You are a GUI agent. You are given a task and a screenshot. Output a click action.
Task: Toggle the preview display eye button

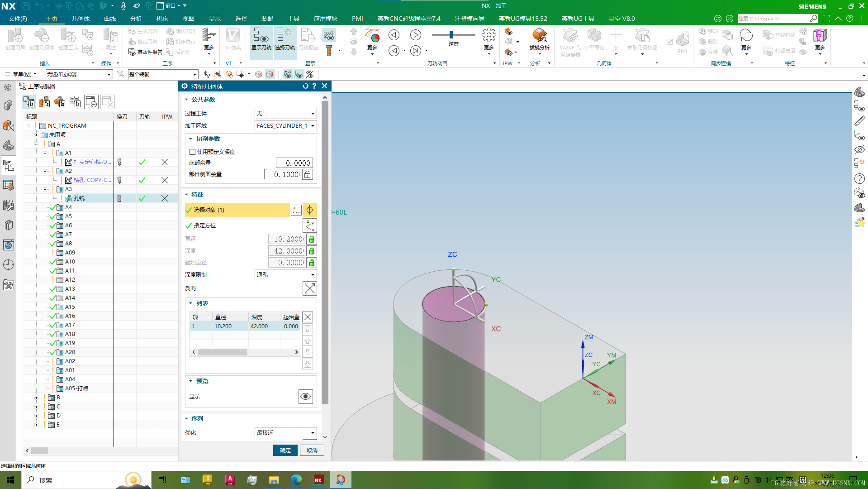click(306, 397)
